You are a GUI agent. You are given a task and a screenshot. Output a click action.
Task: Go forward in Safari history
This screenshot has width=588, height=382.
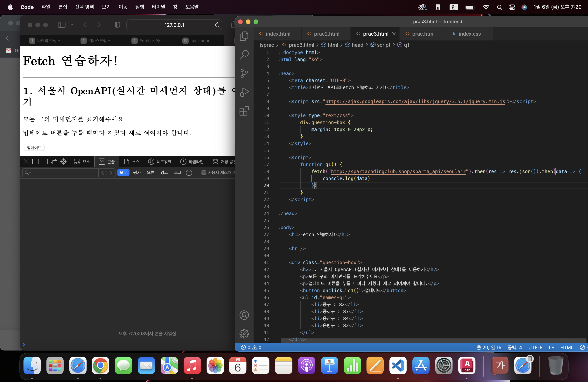[x=99, y=25]
